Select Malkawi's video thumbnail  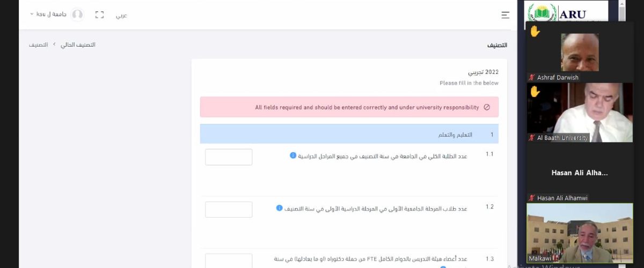pyautogui.click(x=580, y=232)
